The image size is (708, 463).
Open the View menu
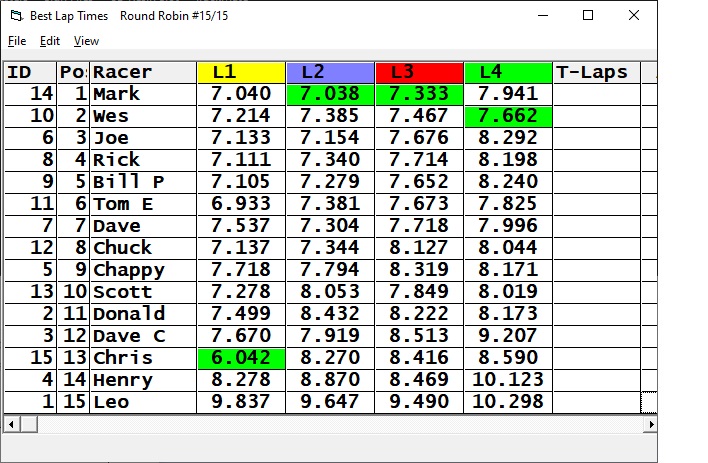pos(87,41)
